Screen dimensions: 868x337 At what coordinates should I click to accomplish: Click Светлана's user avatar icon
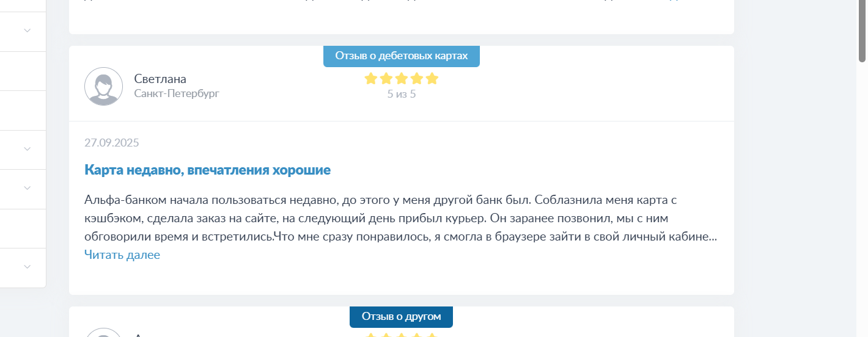pyautogui.click(x=103, y=86)
